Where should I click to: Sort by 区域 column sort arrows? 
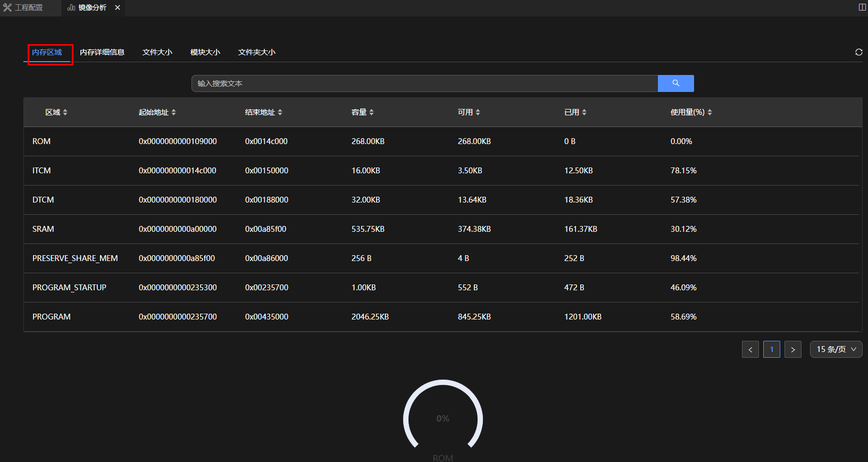[x=65, y=112]
